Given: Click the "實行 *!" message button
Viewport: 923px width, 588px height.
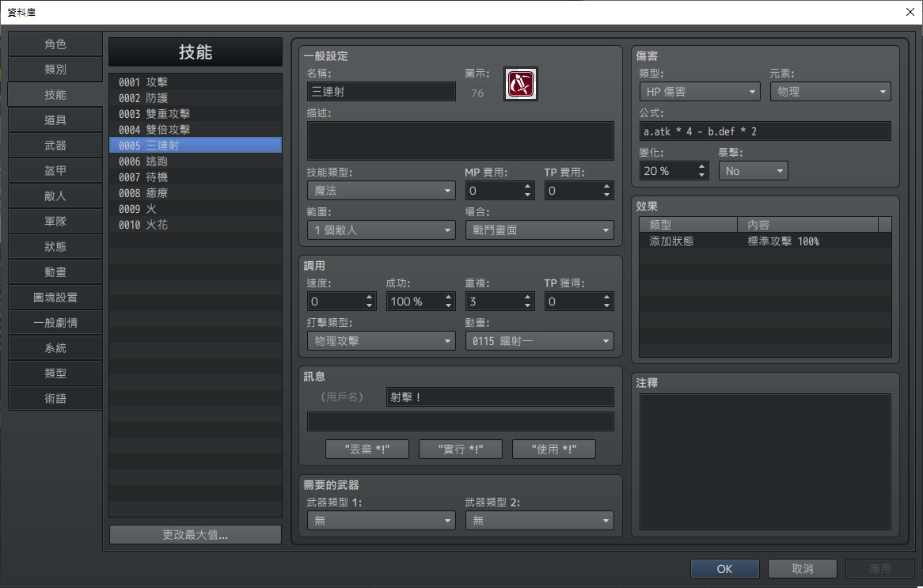Looking at the screenshot, I should pyautogui.click(x=461, y=449).
